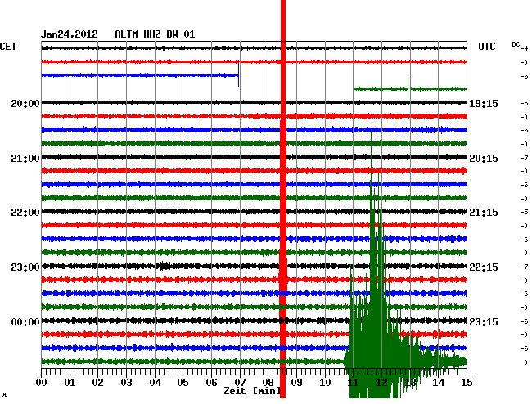Select the "23:00" CET time label
Screen dimensions: 532x404
click(25, 267)
